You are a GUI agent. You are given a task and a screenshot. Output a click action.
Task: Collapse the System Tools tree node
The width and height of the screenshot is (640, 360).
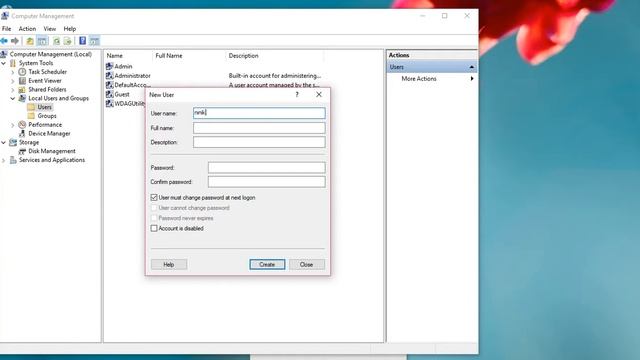4,63
